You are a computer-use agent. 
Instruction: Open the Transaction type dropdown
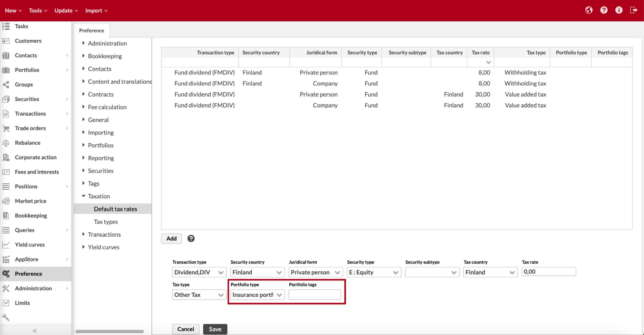[x=199, y=272]
